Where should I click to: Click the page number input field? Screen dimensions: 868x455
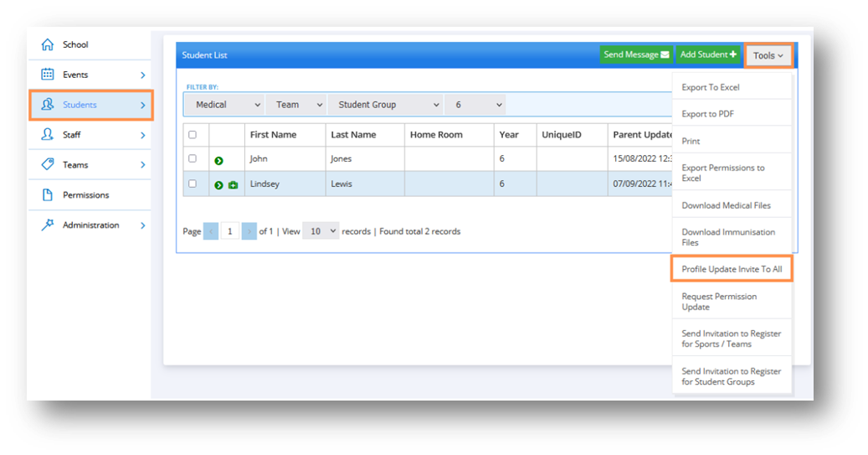click(x=229, y=231)
